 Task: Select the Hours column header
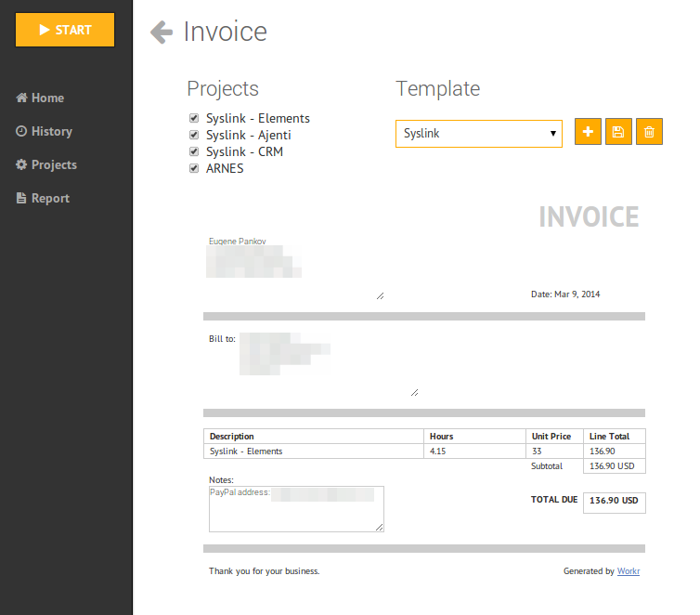point(474,437)
